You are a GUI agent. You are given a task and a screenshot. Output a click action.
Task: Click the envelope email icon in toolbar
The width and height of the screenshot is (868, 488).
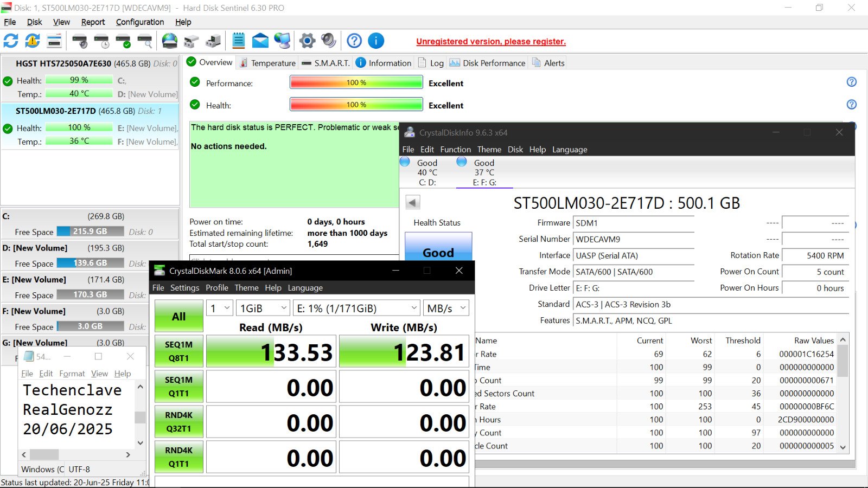point(260,41)
